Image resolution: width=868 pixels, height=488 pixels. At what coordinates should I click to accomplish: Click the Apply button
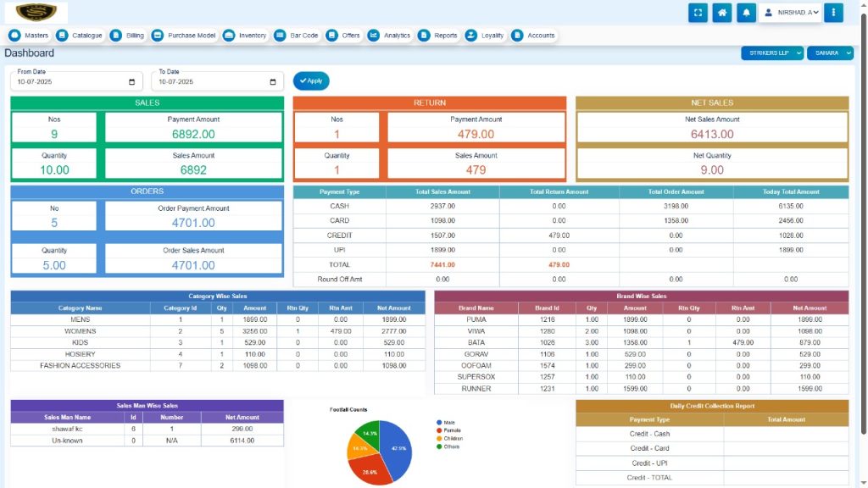pyautogui.click(x=311, y=81)
